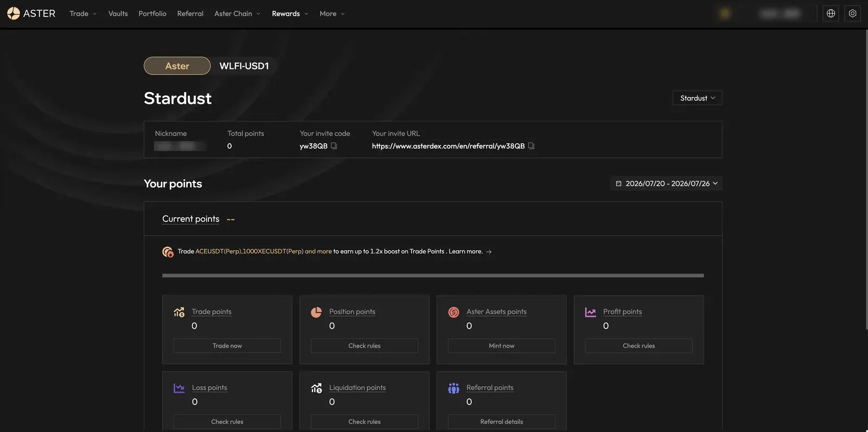The width and height of the screenshot is (868, 432).
Task: Open the language globe icon
Action: (831, 14)
